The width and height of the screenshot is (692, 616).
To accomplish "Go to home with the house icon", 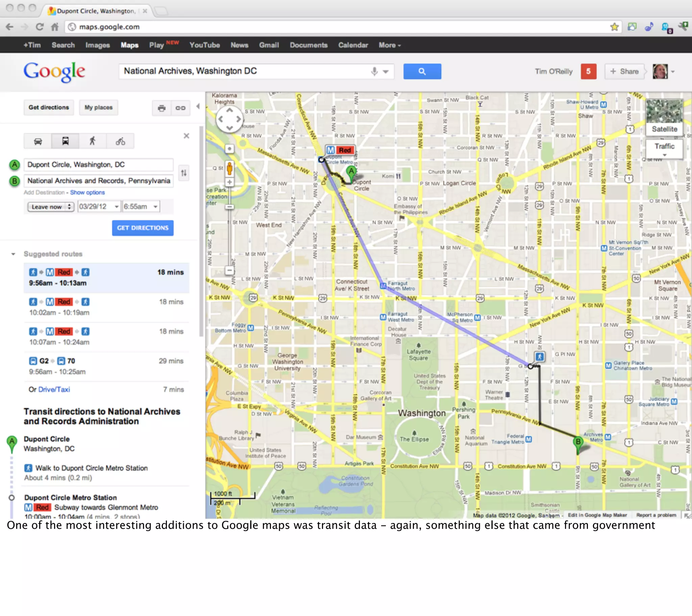I will [54, 27].
